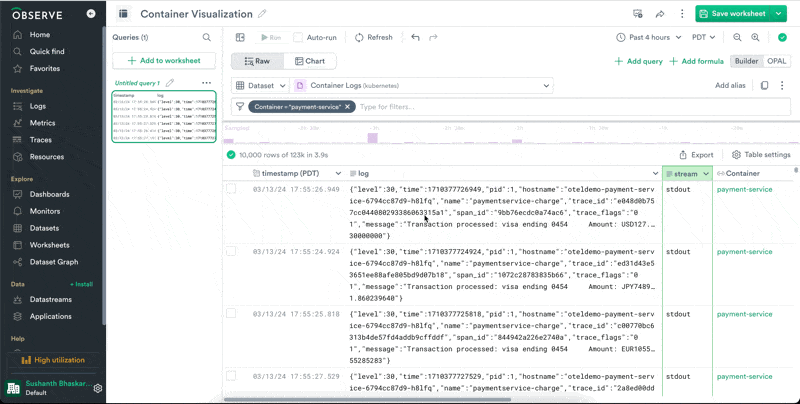Click the worksheet icon left of title
The image size is (800, 404).
pos(123,14)
